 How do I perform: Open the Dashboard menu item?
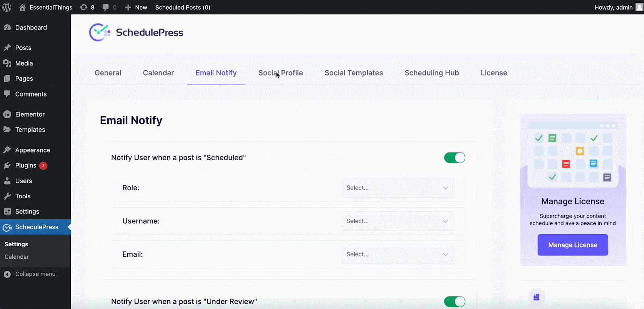35,27
